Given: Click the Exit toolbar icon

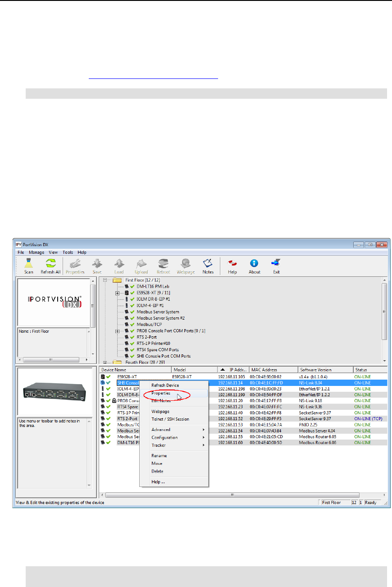Looking at the screenshot, I should 276,263.
